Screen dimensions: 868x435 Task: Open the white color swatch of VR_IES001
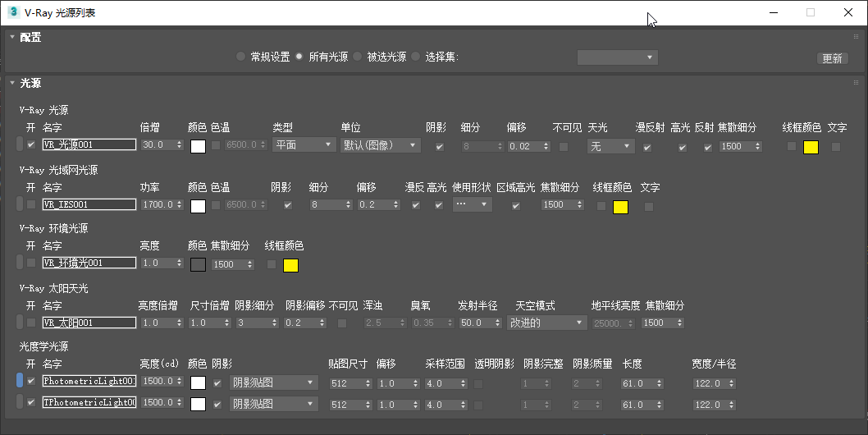coord(199,206)
